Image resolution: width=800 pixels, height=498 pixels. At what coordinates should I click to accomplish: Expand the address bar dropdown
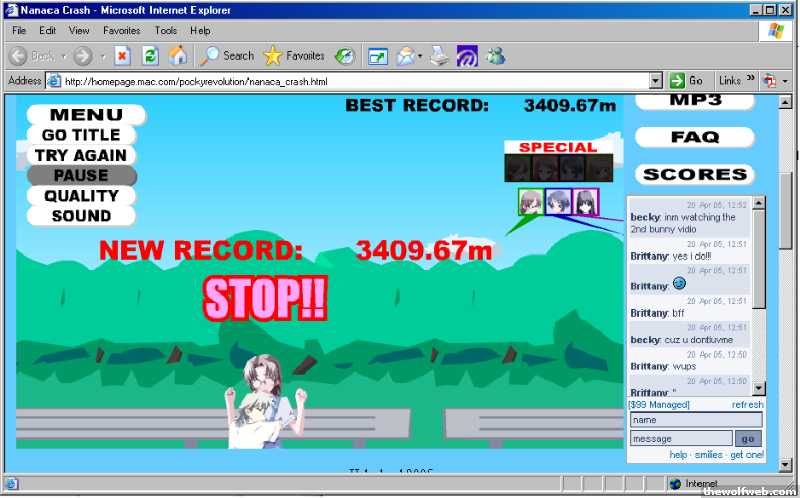pos(656,81)
